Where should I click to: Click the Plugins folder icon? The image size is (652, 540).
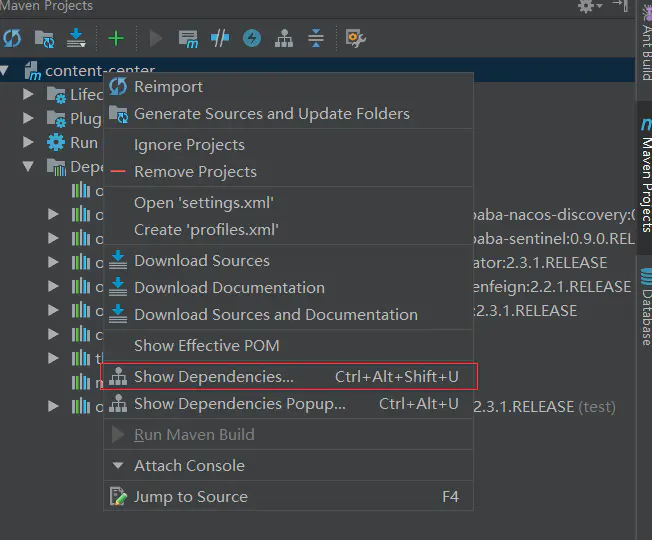(x=56, y=119)
